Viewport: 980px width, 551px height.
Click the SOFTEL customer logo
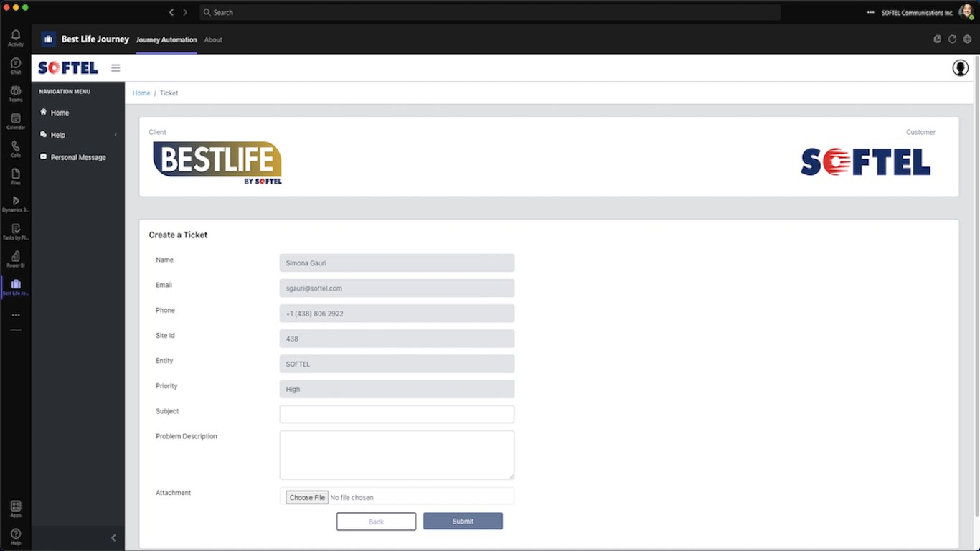pos(865,162)
